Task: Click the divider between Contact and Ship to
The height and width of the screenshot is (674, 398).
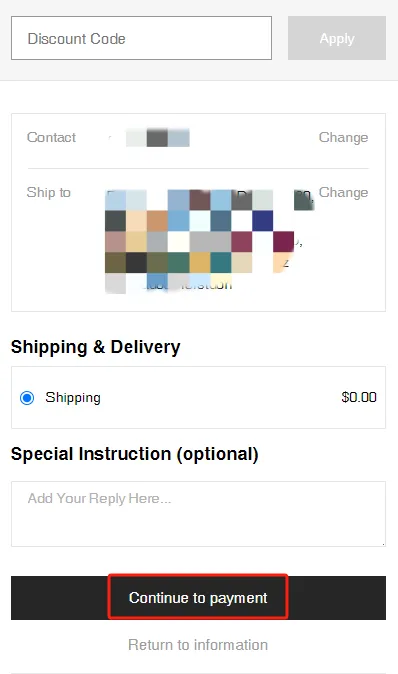Action: tap(198, 168)
